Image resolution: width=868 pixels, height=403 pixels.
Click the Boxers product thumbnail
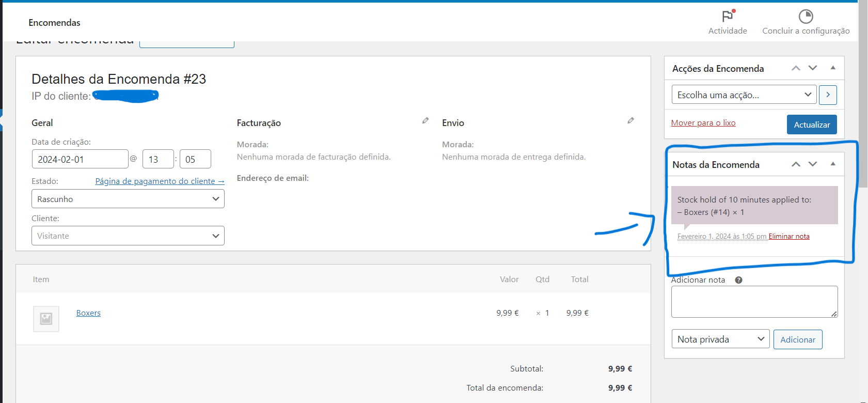point(46,319)
